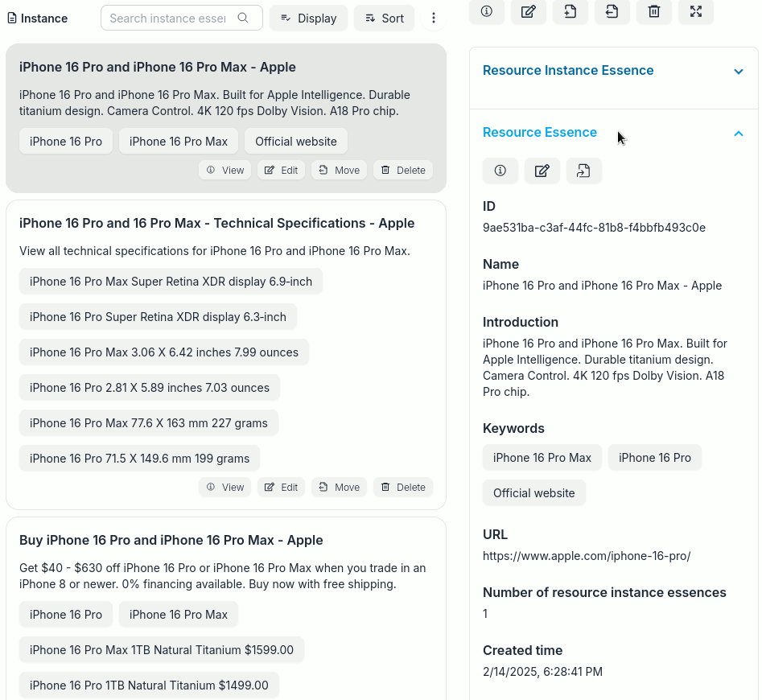This screenshot has width=762, height=700.
Task: Click the pencil edit icon under Resource Essence
Action: (x=542, y=171)
